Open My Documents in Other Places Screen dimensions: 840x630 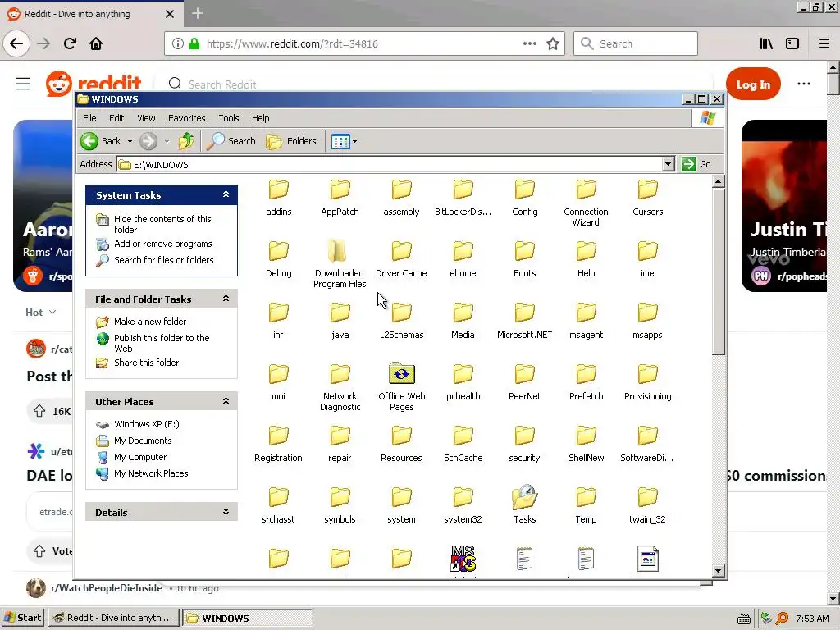point(143,441)
